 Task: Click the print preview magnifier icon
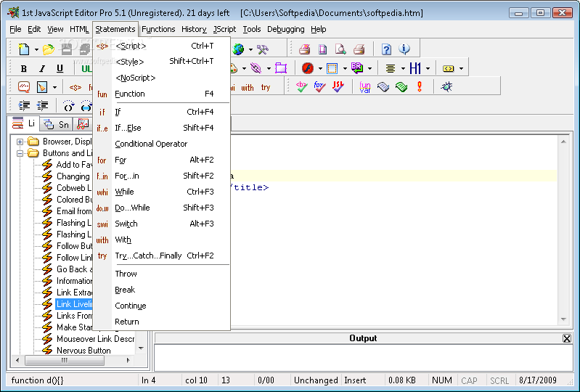coord(340,49)
